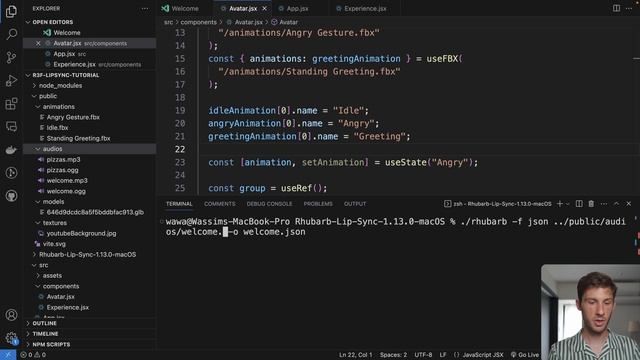Select the Terminal panel tab
Viewport: 640px width, 360px height.
(x=179, y=204)
